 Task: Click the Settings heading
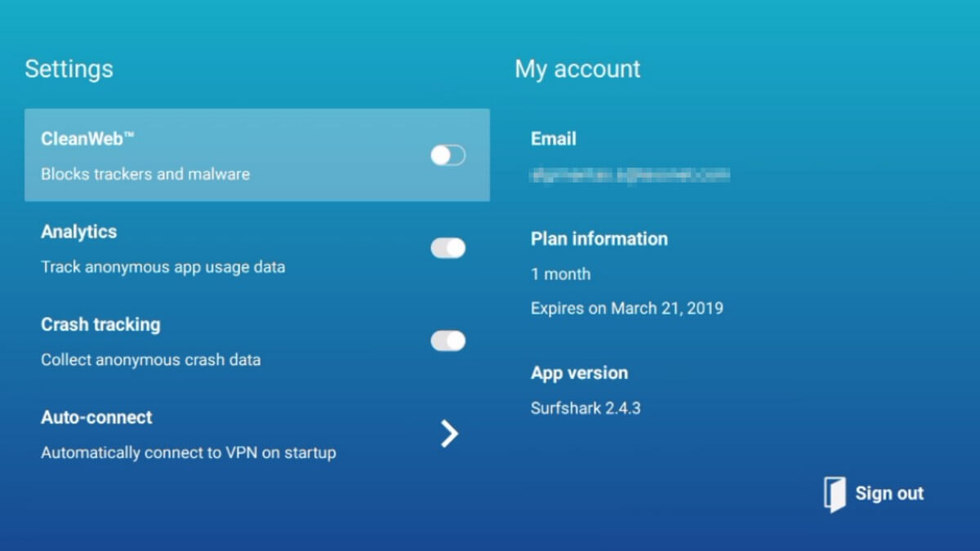tap(69, 69)
